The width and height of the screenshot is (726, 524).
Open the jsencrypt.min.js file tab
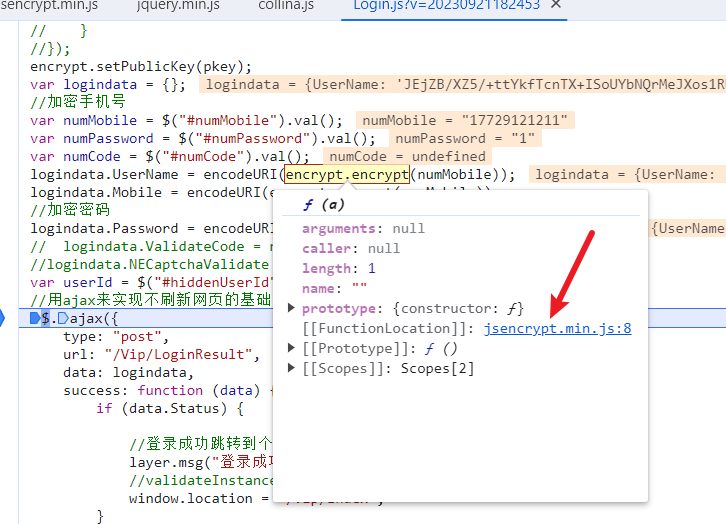click(x=49, y=6)
